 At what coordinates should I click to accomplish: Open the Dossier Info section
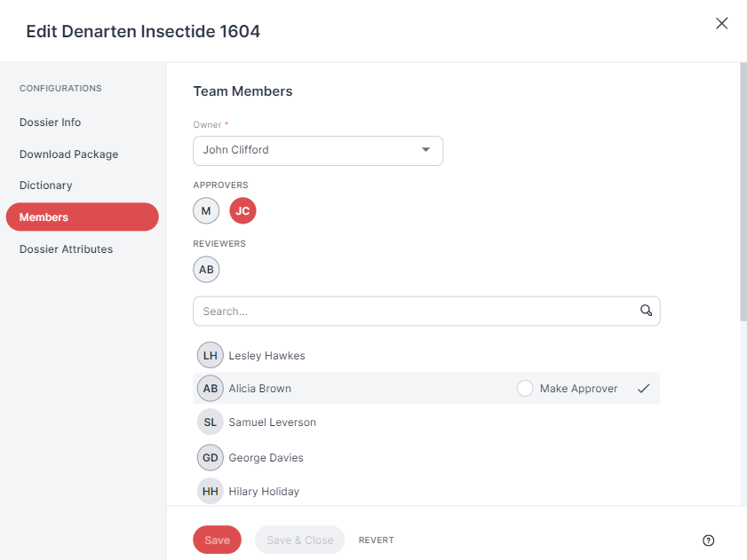click(50, 122)
